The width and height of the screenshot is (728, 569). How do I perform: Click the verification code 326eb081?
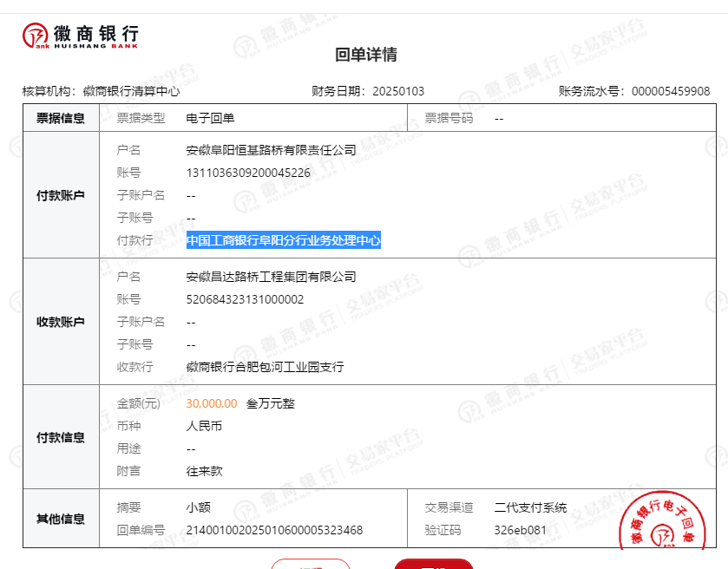pyautogui.click(x=520, y=530)
